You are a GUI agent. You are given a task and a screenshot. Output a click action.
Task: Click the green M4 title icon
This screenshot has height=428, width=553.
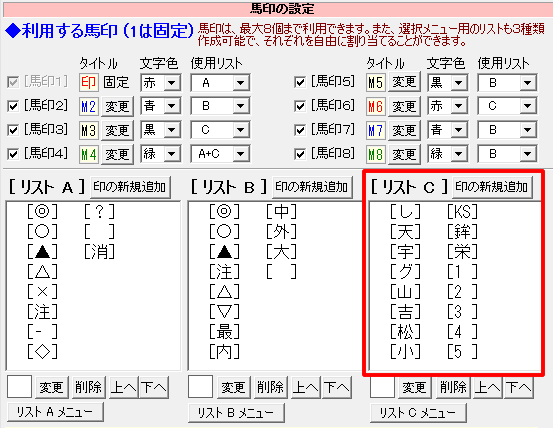[x=89, y=154]
